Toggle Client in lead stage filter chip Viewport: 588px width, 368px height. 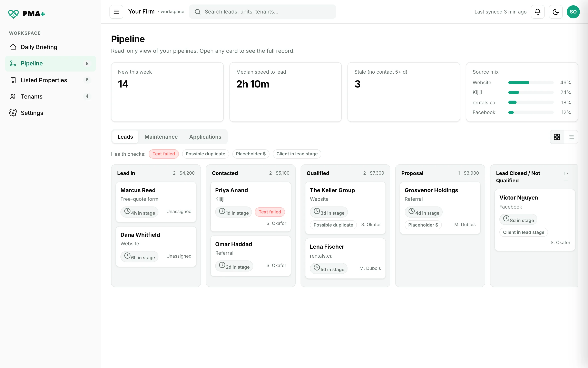297,154
